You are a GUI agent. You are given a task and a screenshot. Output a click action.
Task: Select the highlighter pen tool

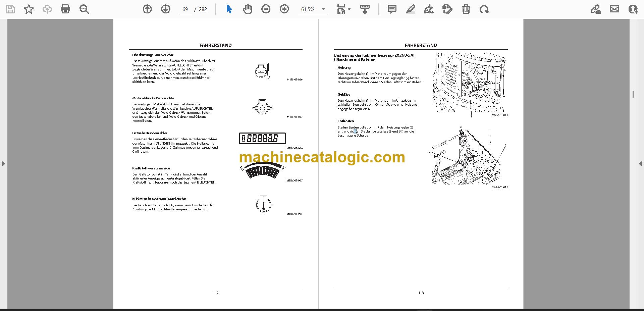click(410, 9)
